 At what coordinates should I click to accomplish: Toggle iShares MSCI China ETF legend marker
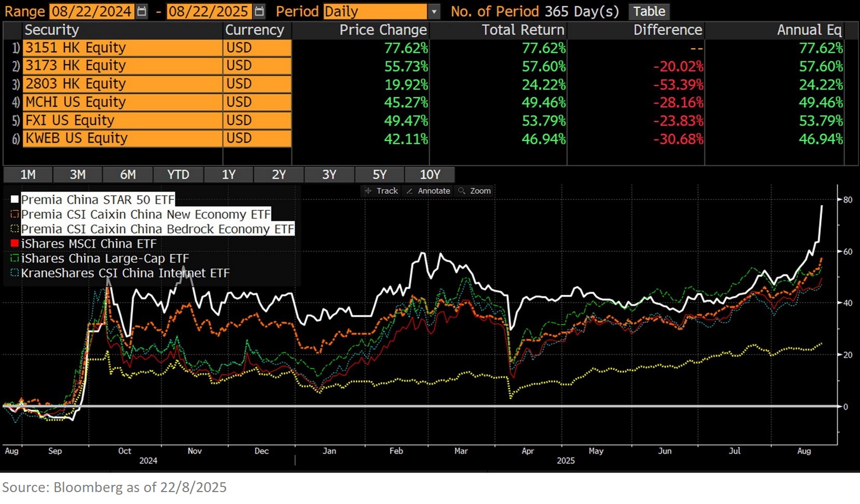pos(15,243)
